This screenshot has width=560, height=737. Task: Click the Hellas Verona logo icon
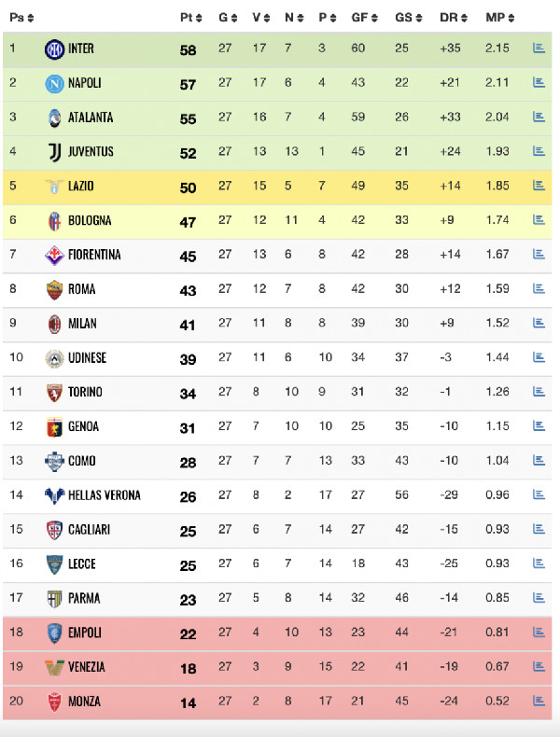click(x=54, y=495)
